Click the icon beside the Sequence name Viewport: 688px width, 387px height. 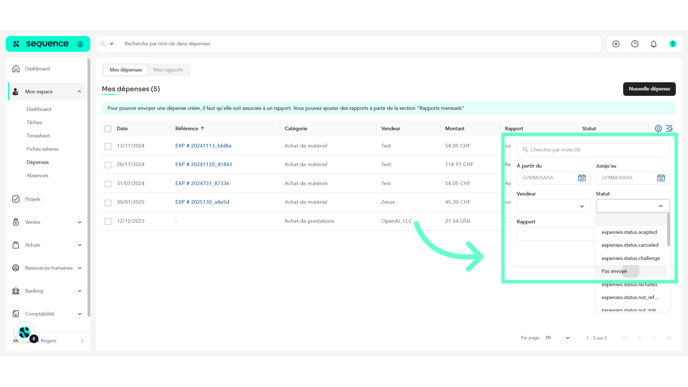coord(80,44)
